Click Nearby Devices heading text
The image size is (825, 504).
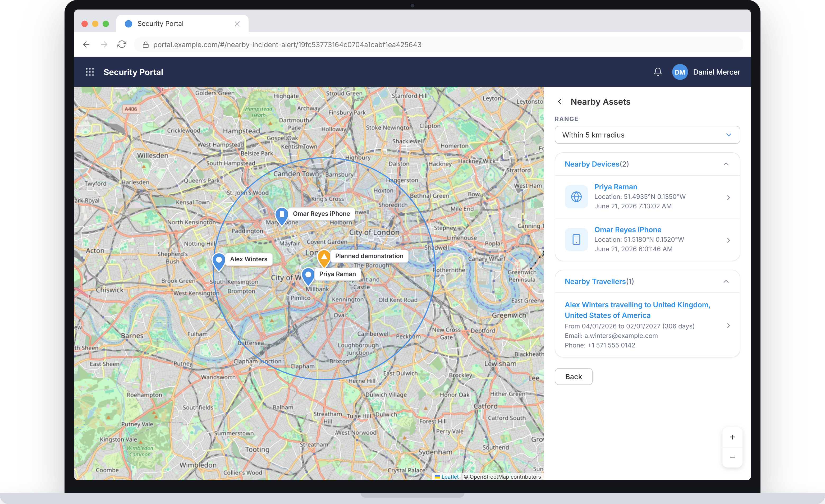pyautogui.click(x=592, y=164)
